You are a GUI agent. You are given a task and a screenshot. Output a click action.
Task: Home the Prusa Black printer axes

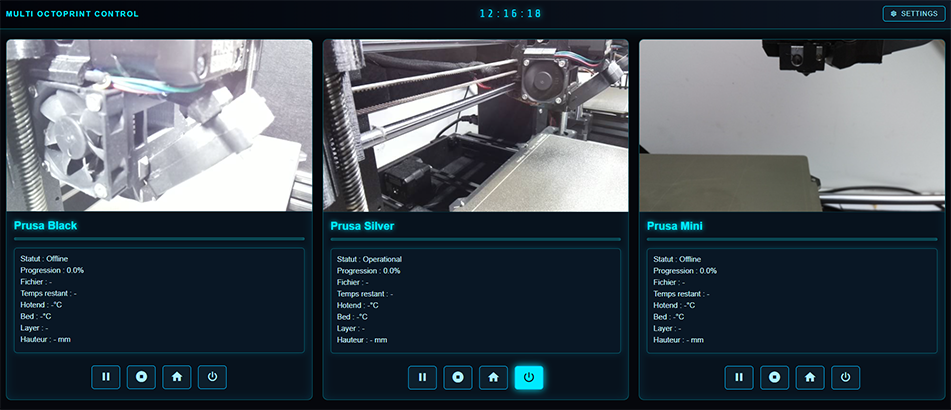(176, 377)
